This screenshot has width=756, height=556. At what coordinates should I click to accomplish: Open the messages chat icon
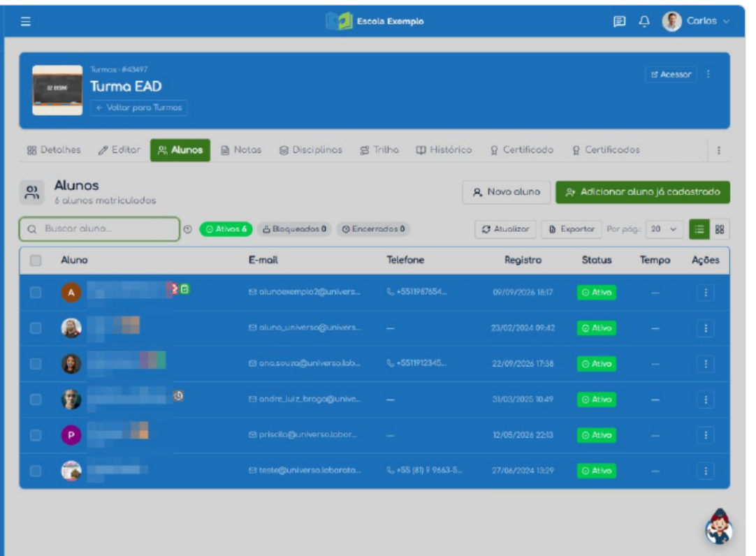pos(619,21)
